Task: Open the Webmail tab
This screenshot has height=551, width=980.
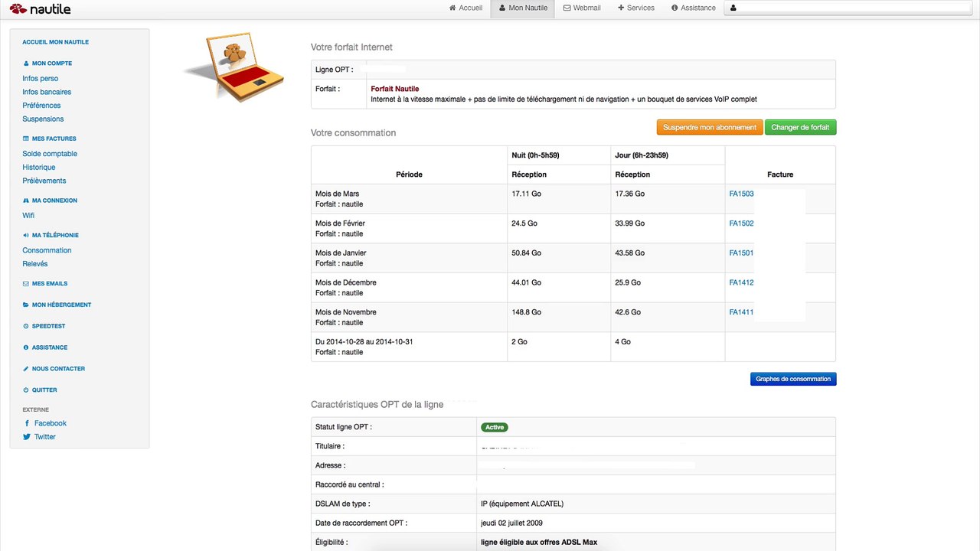Action: (x=582, y=8)
